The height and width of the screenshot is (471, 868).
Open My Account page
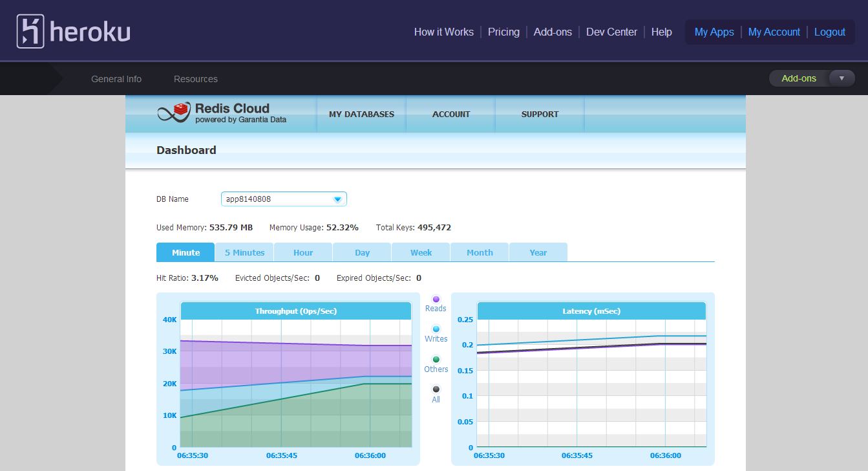pos(774,32)
